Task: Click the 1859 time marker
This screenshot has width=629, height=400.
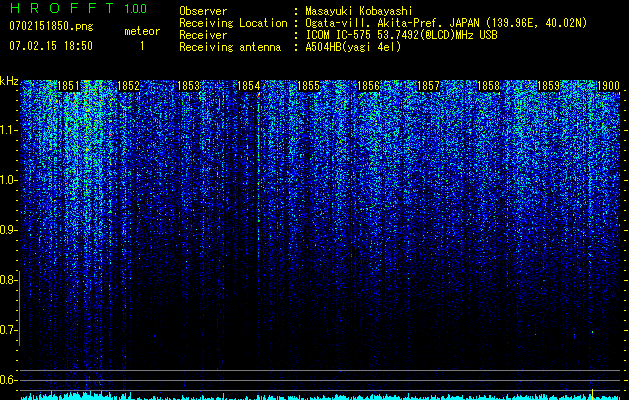Action: 548,86
